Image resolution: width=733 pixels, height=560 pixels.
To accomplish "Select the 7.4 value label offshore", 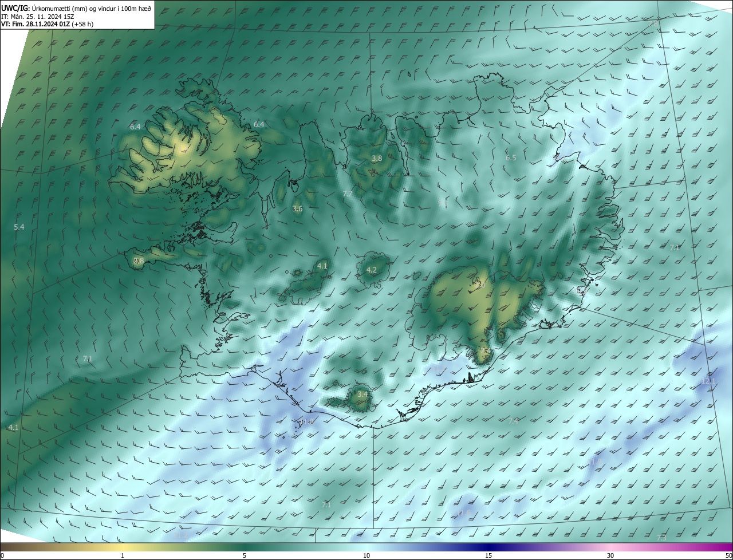I will 513,421.
